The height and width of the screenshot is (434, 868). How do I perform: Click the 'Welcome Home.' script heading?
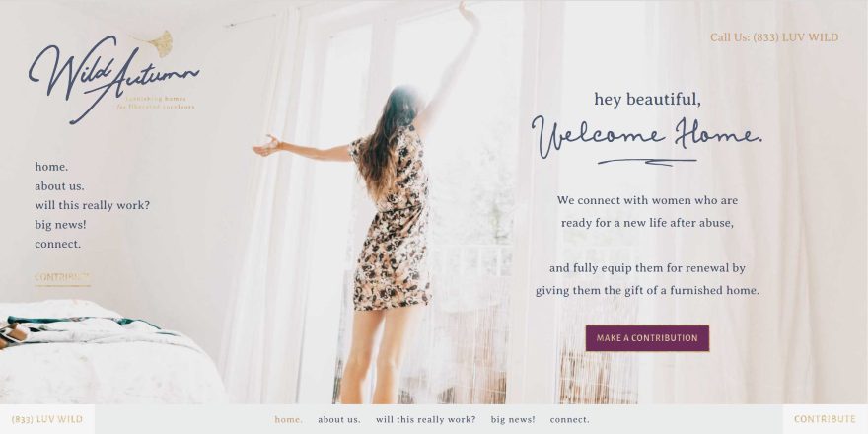coord(647,136)
